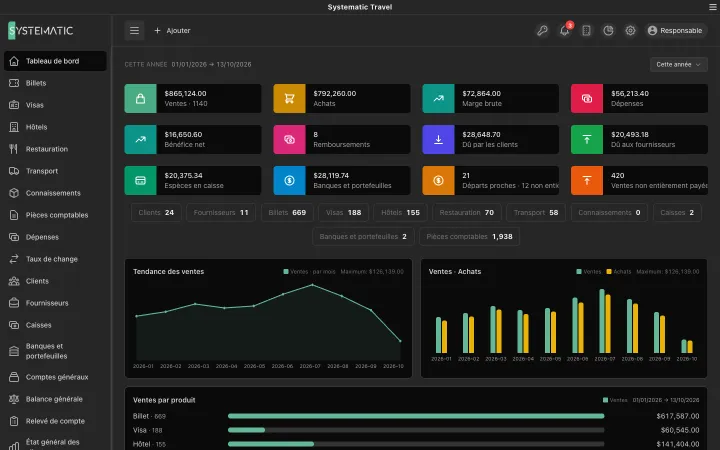Click the Restauration 70 chip

point(467,213)
